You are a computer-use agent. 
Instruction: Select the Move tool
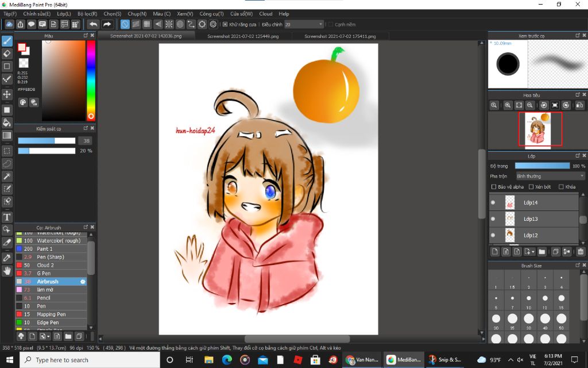(7, 94)
